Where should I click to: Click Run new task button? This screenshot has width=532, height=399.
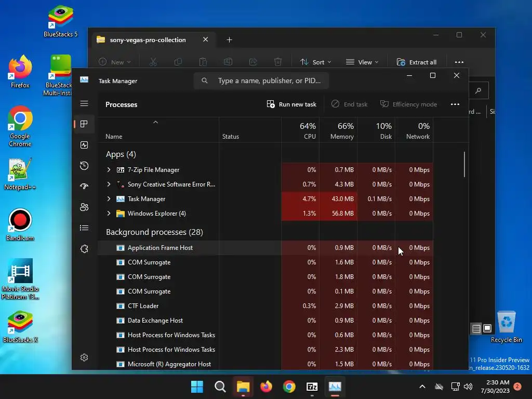[291, 104]
